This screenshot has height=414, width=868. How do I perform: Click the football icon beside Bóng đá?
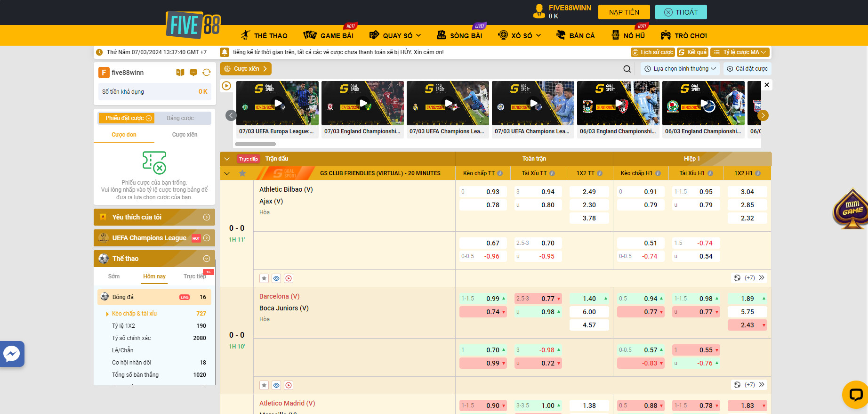(x=104, y=297)
